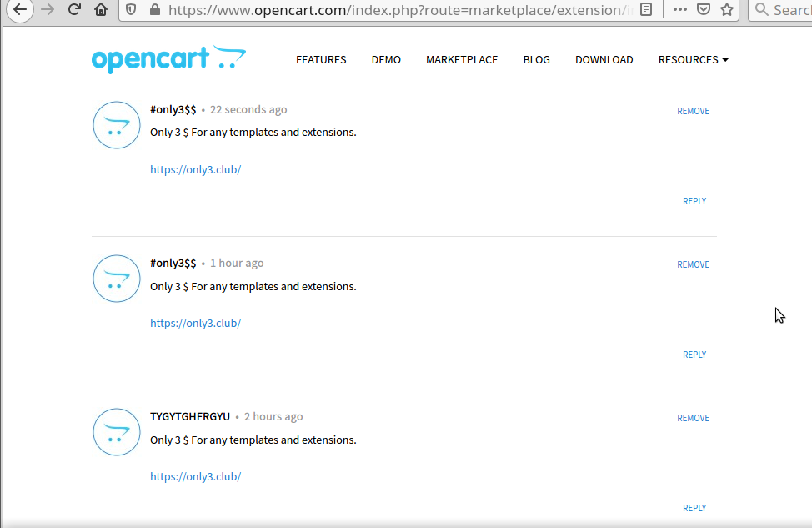This screenshot has height=528, width=812.
Task: Expand the RESOURCES dropdown
Action: 694,59
